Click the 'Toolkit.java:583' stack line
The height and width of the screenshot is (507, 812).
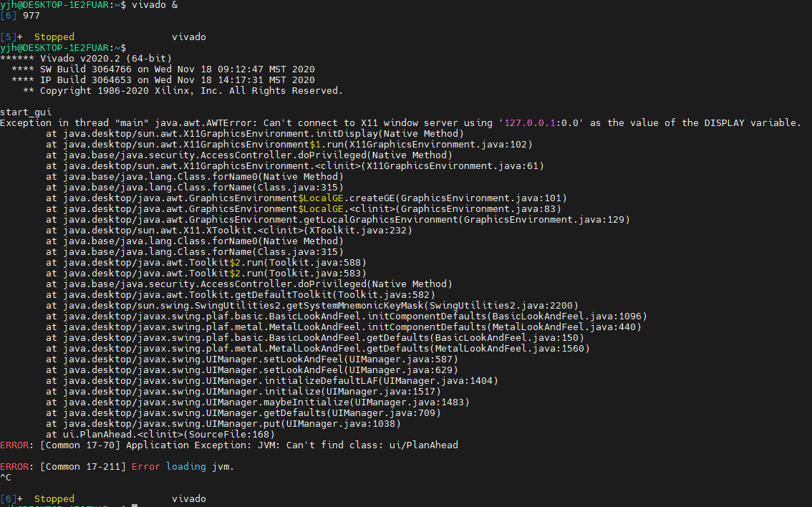(206, 274)
